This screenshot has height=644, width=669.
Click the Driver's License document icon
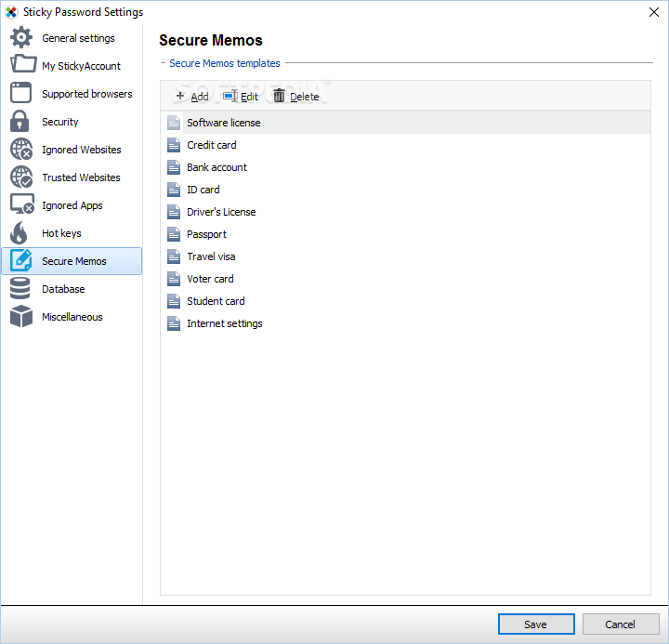(173, 212)
